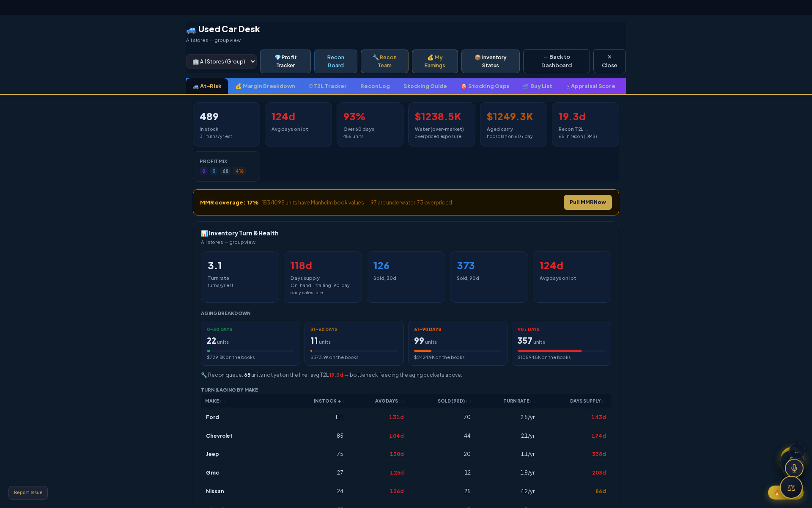The height and width of the screenshot is (508, 812).
Task: Click the left-arrow collapse floating button
Action: (x=797, y=452)
